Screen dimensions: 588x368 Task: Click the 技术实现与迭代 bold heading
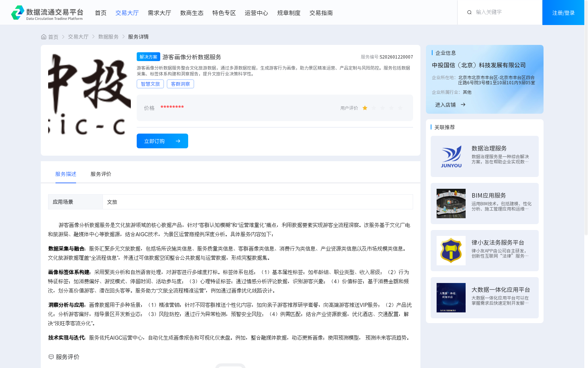click(67, 338)
